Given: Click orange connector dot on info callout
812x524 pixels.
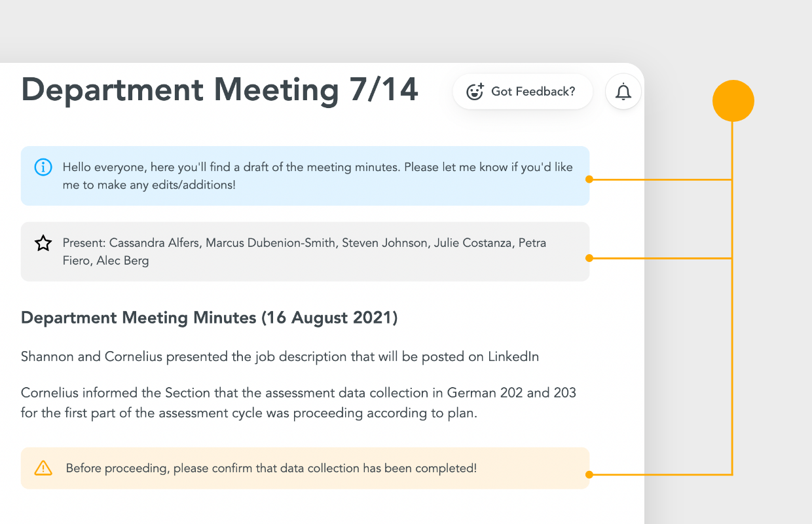Looking at the screenshot, I should point(589,179).
